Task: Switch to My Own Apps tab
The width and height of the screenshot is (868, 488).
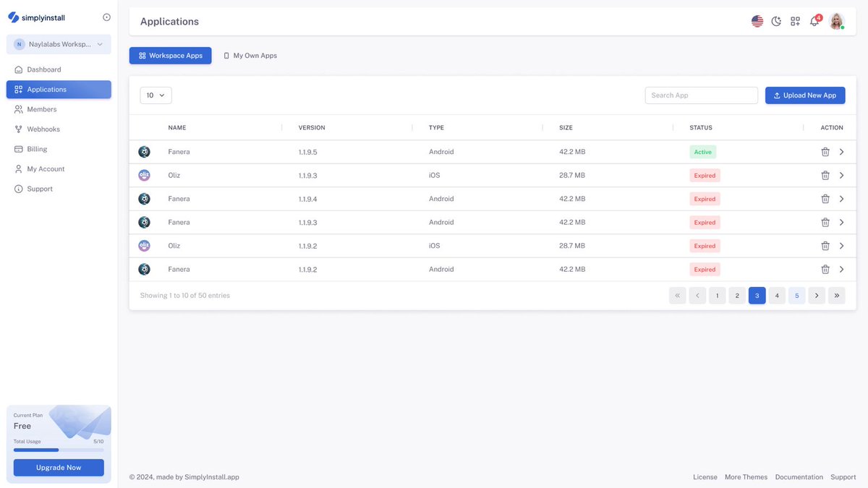Action: tap(250, 56)
